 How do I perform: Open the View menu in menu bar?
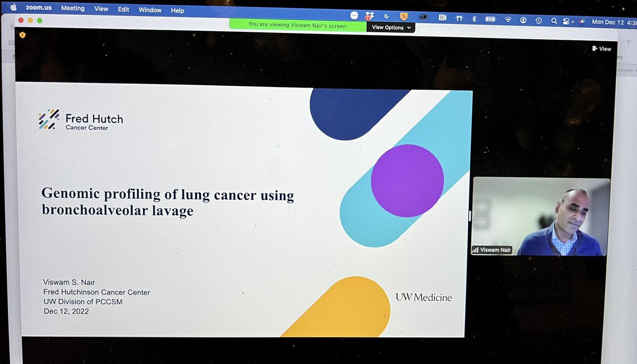tap(101, 9)
